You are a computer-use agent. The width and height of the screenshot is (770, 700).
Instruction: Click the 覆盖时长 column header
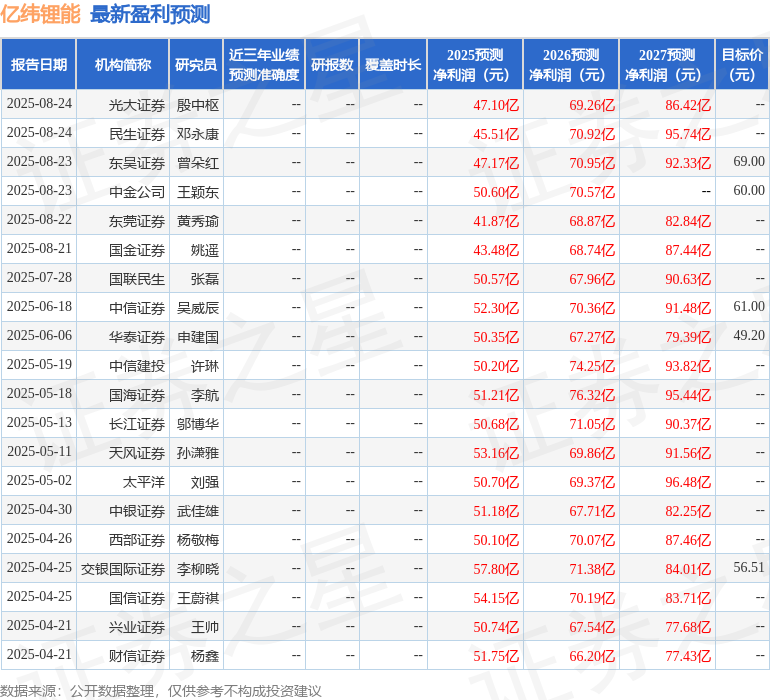393,64
